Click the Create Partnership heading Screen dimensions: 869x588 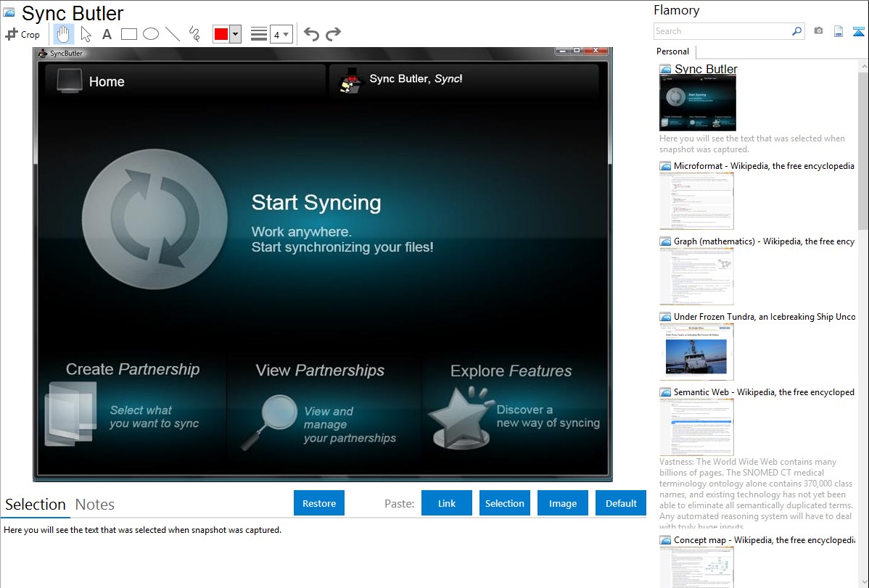(133, 369)
